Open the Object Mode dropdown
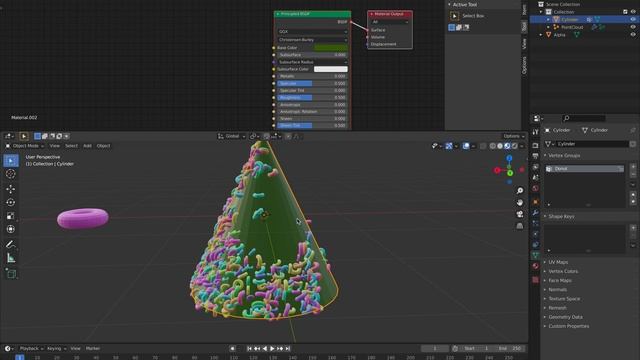 (x=25, y=146)
